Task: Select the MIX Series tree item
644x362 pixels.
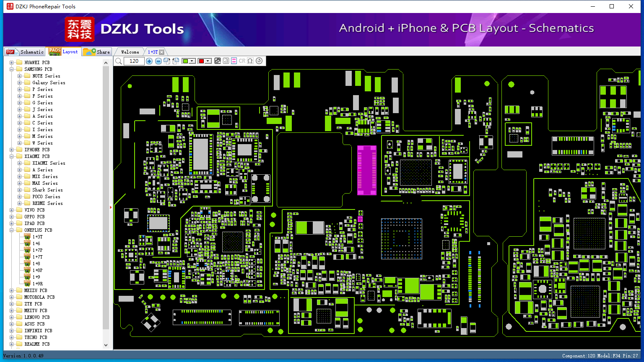Action: [45, 176]
